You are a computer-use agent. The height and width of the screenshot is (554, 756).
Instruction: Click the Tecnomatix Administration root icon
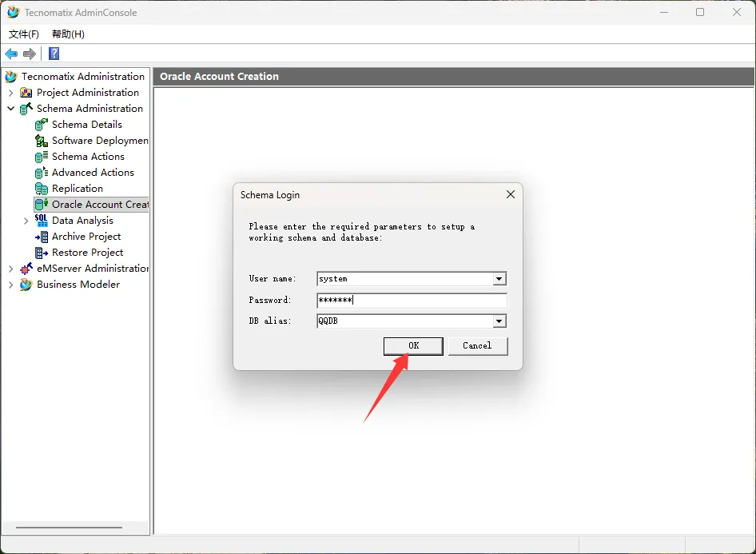click(x=11, y=77)
